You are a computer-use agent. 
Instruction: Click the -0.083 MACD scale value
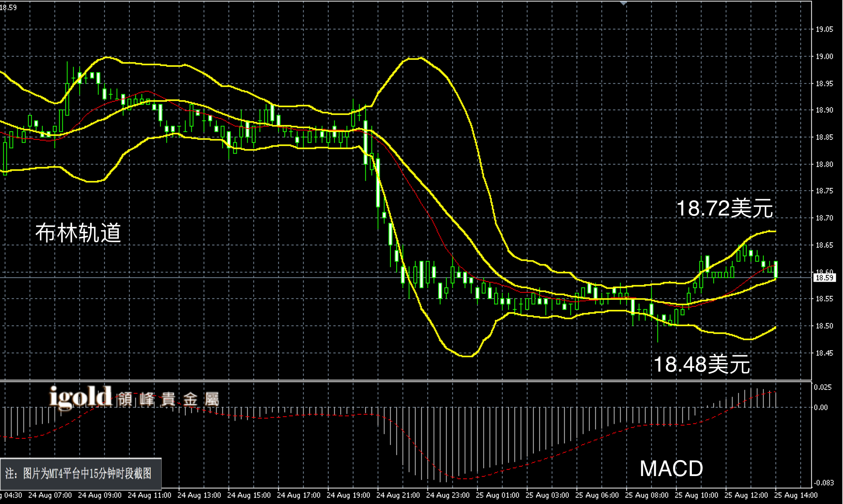tap(824, 483)
